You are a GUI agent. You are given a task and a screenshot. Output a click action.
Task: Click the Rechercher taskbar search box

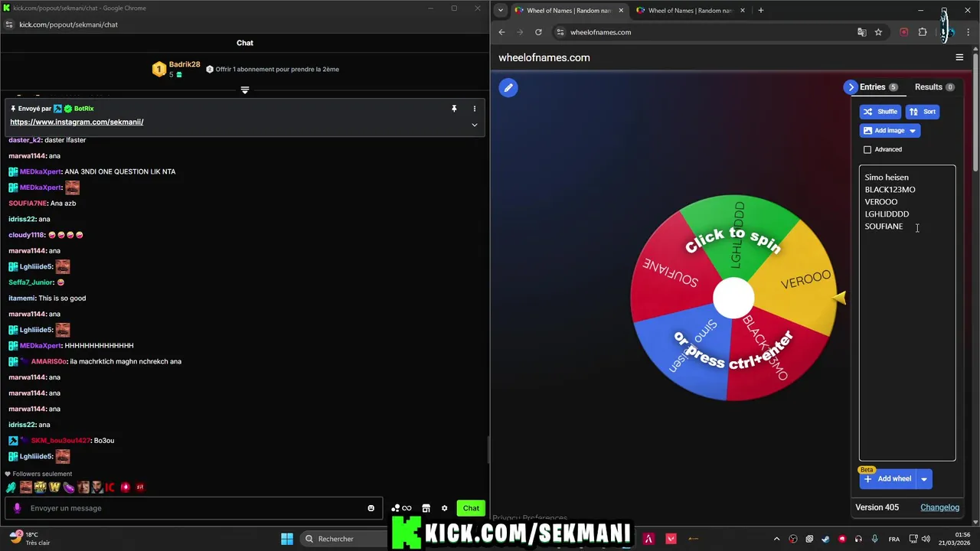pos(345,539)
